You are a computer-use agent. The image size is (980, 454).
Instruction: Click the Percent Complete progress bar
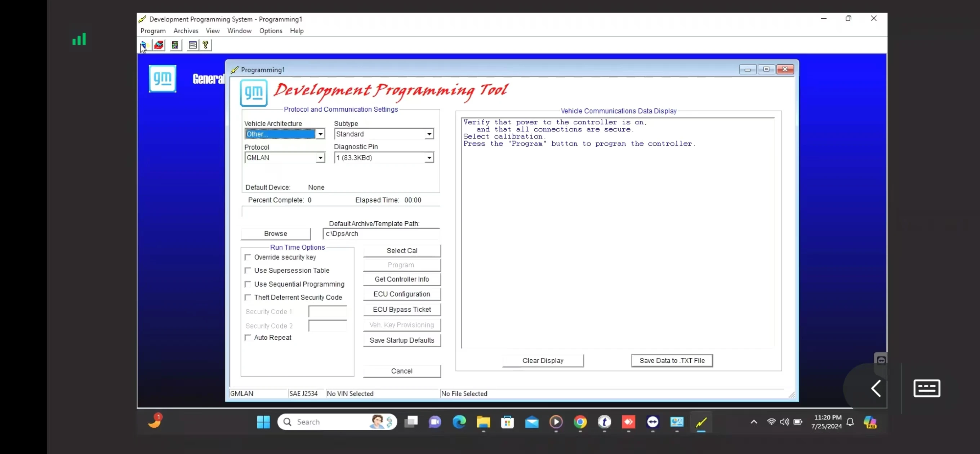341,212
